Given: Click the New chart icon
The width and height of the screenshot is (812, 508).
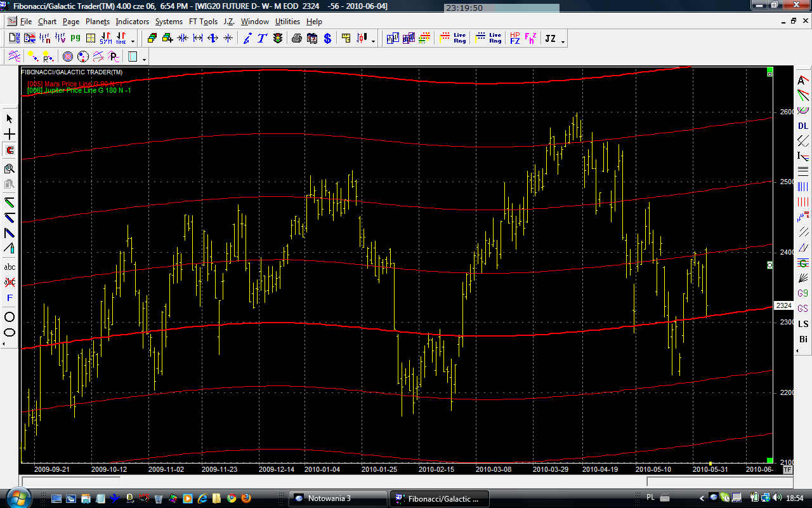Looking at the screenshot, I should [14, 38].
